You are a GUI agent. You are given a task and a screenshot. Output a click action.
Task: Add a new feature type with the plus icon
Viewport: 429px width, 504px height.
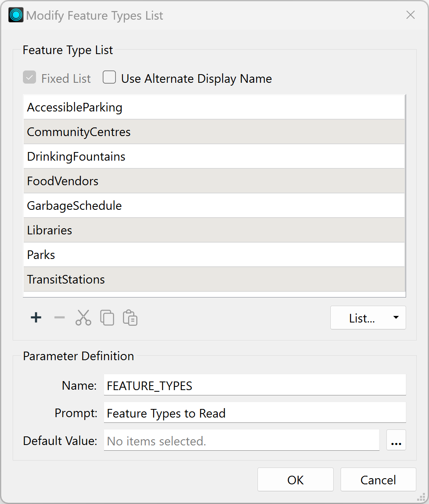(36, 318)
